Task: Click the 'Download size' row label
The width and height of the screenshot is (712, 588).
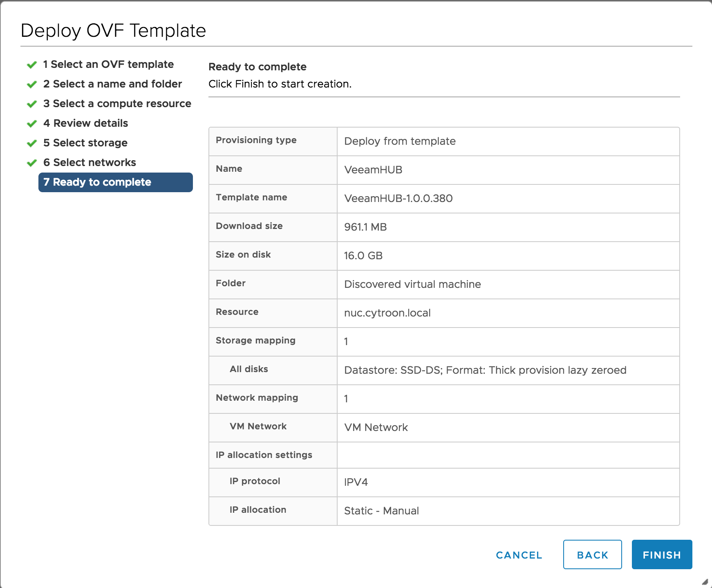Action: click(249, 226)
